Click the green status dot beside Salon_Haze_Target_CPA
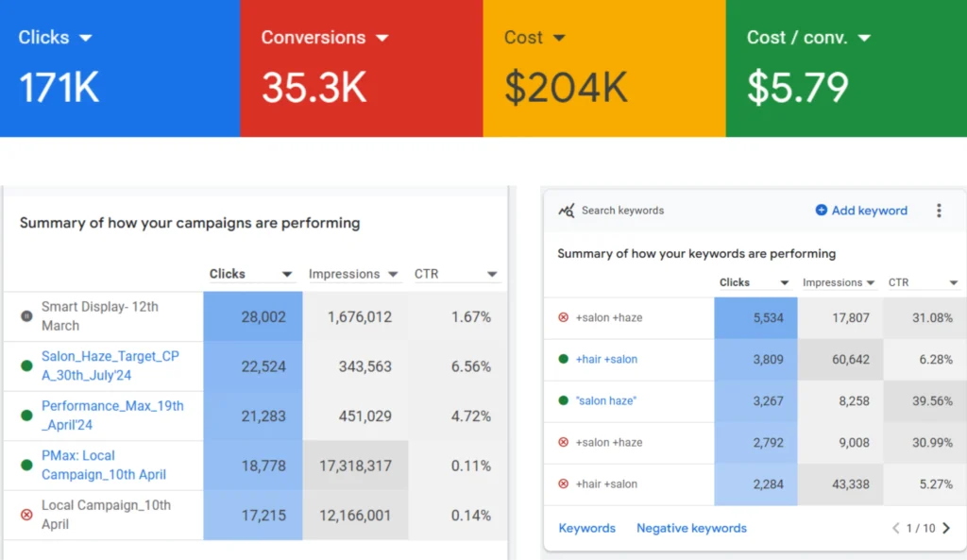This screenshot has height=560, width=967. [x=26, y=366]
